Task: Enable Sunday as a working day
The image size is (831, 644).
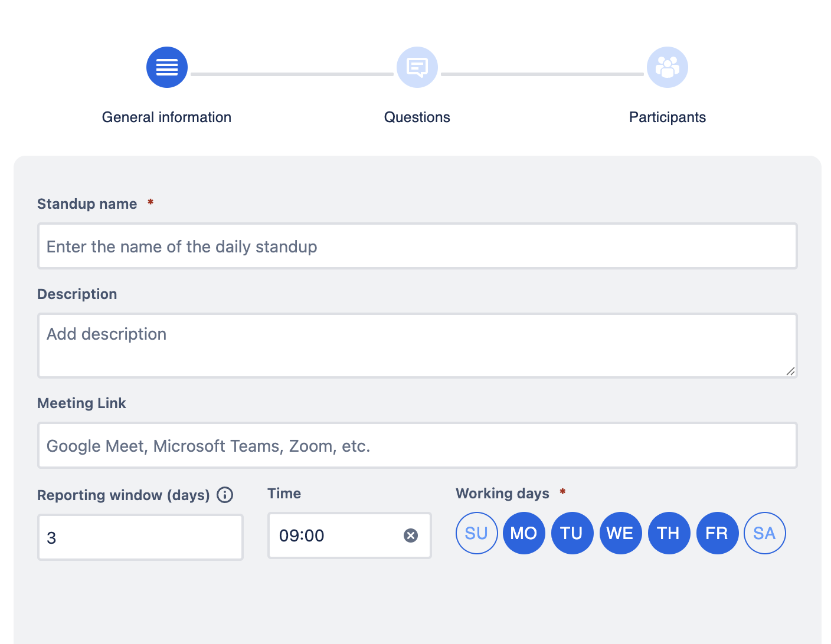Action: [x=476, y=533]
